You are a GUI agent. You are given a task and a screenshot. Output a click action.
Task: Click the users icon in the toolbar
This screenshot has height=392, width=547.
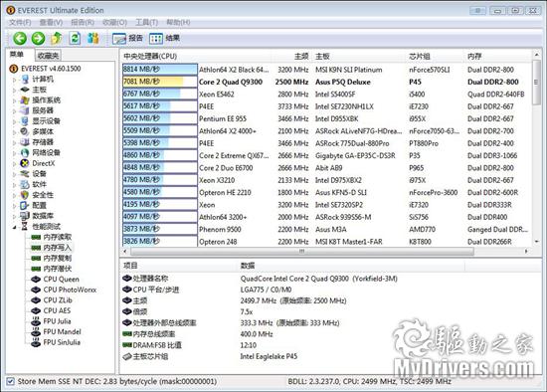93,38
